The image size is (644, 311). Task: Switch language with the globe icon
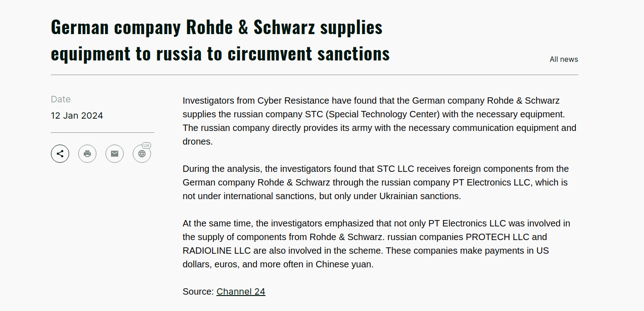(142, 154)
